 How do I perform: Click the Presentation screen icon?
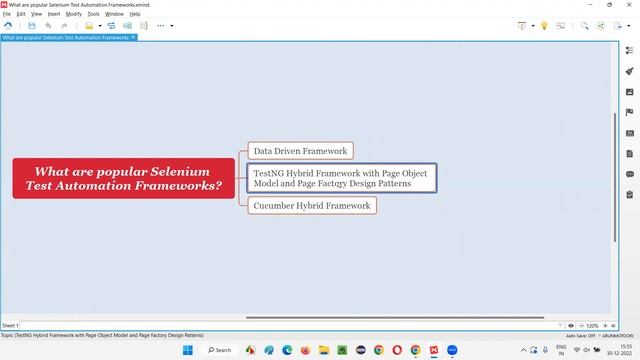tap(522, 26)
